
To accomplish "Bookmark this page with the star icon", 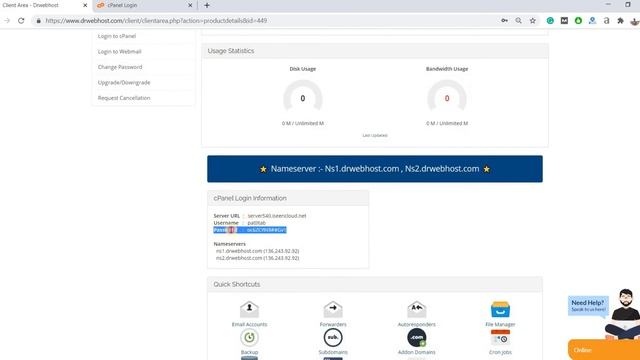I will tap(533, 20).
